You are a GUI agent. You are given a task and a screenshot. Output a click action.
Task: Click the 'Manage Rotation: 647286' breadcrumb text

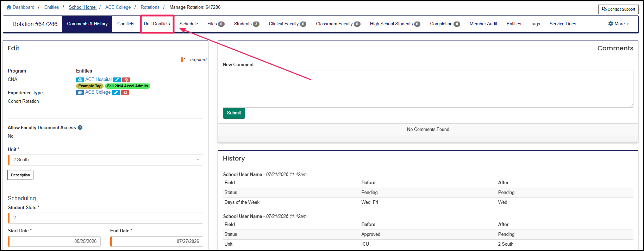[195, 7]
